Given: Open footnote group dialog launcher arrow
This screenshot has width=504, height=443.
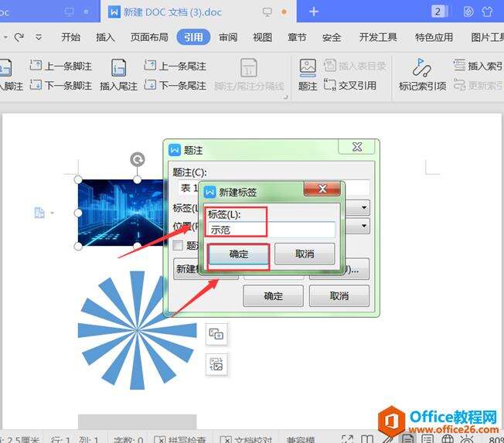Looking at the screenshot, I should [x=285, y=97].
